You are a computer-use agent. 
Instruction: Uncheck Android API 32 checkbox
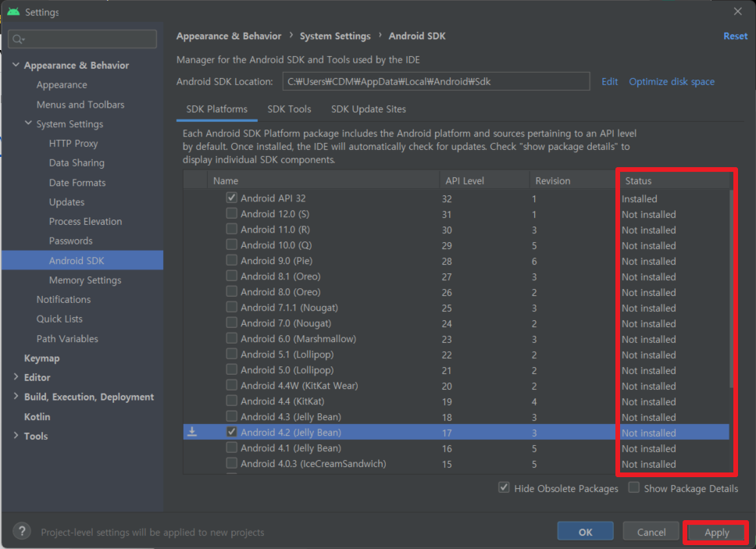(x=231, y=198)
